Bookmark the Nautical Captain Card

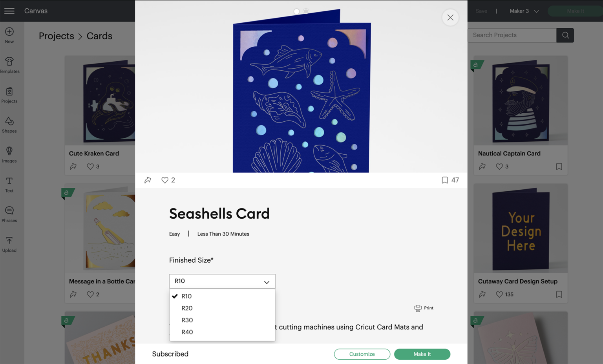point(559,166)
